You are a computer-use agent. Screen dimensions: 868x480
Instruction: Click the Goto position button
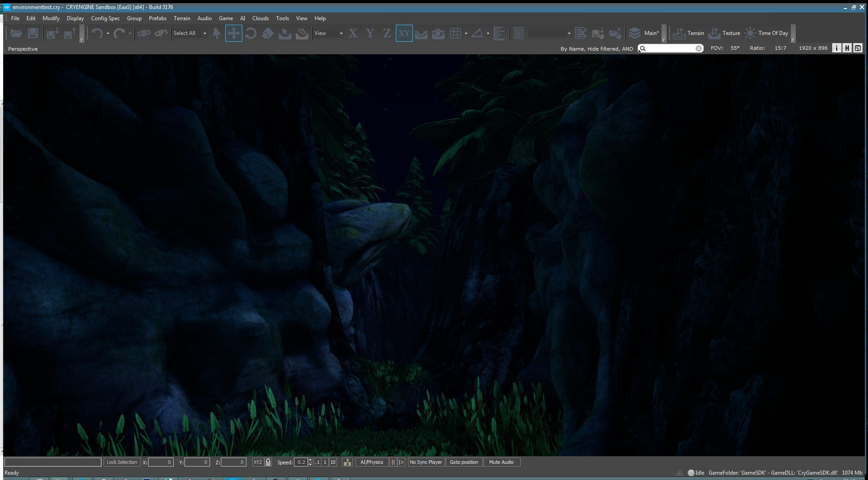coord(464,462)
